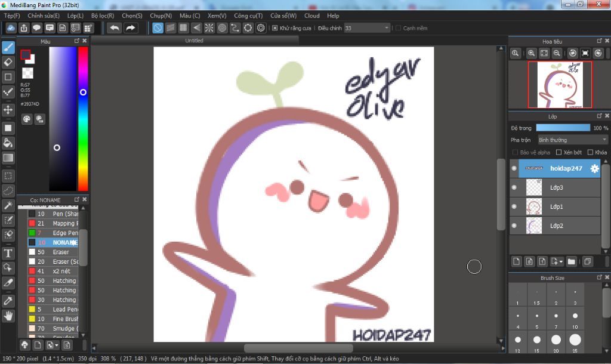Choose brush size 10 preset

coord(575,320)
